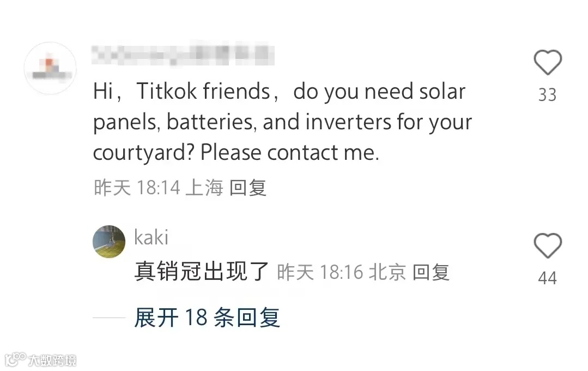Tap the 昨天 18:14 timestamp
This screenshot has height=371, width=588.
137,187
